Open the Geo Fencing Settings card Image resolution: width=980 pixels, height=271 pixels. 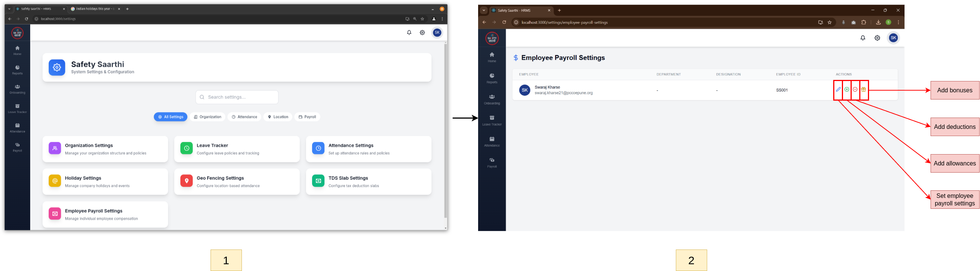[237, 182]
